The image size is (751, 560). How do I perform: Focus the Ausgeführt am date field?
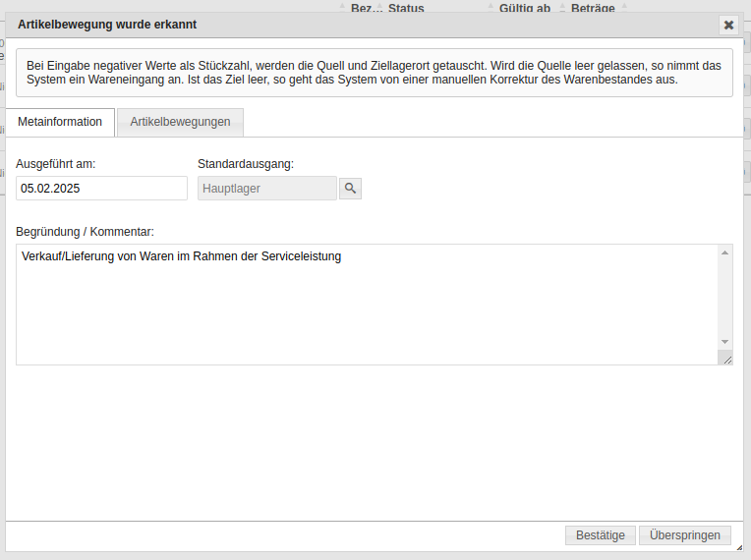101,189
